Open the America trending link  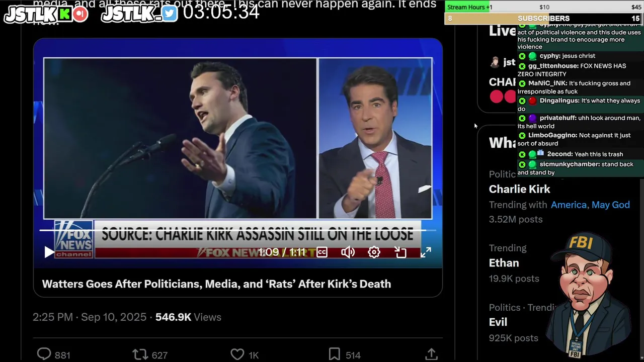(569, 205)
